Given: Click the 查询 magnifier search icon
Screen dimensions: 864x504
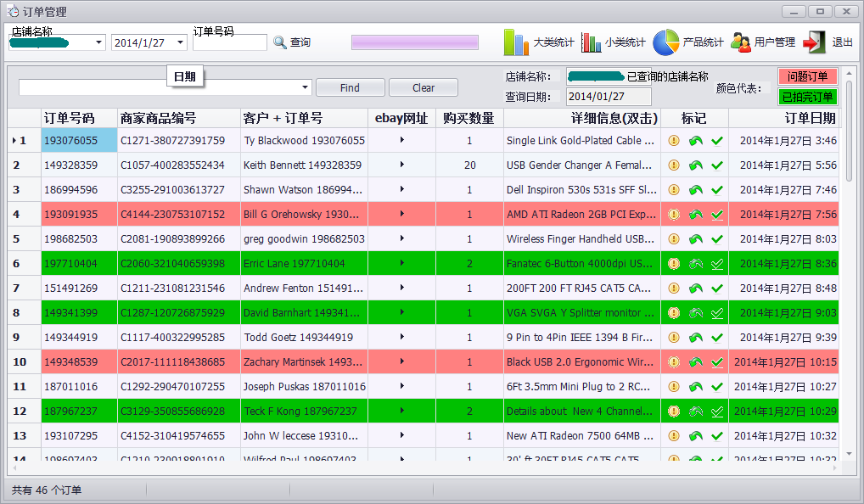Looking at the screenshot, I should coord(280,42).
